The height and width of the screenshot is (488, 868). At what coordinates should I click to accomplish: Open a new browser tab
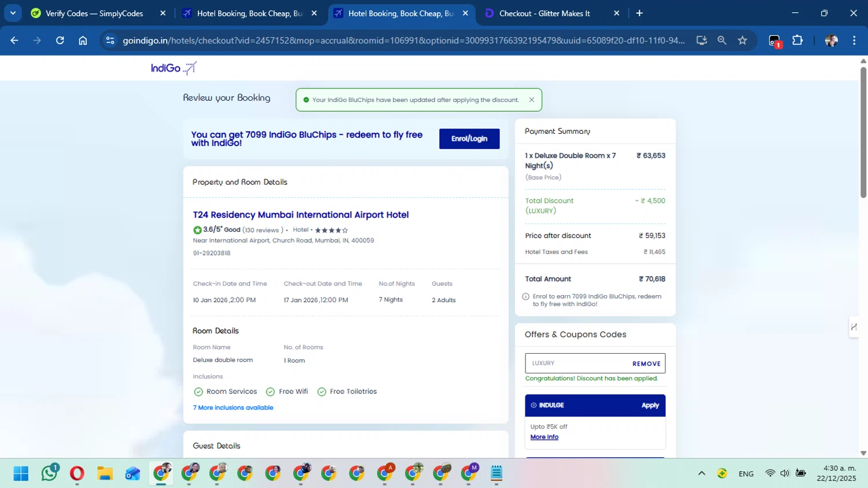pos(639,13)
